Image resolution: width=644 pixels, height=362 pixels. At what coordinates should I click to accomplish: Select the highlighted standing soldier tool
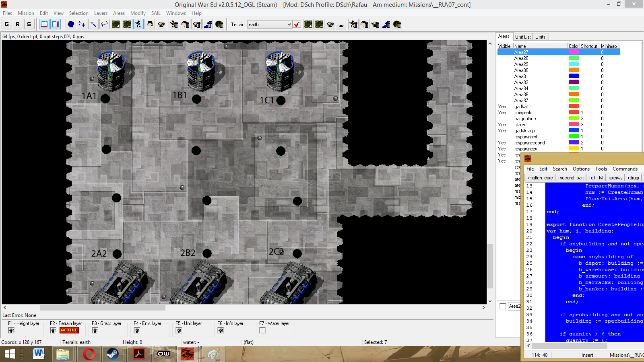coord(138,24)
